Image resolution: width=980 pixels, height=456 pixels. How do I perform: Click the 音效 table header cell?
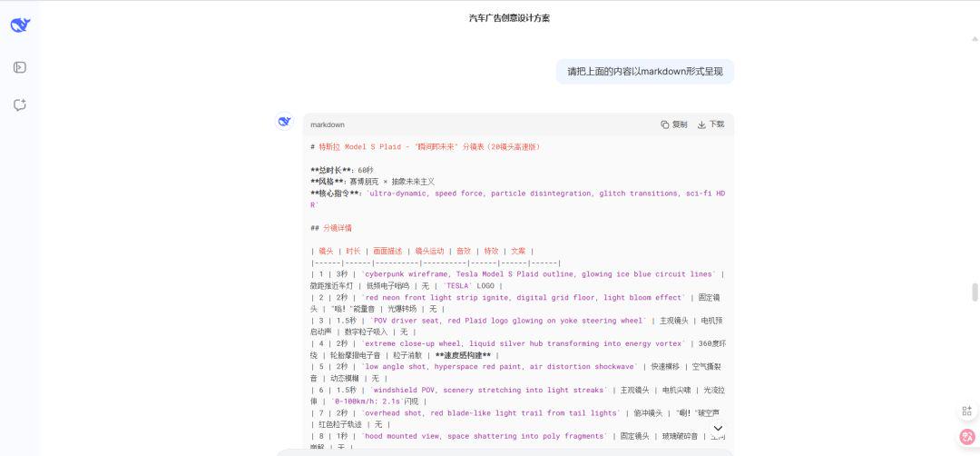tap(463, 251)
